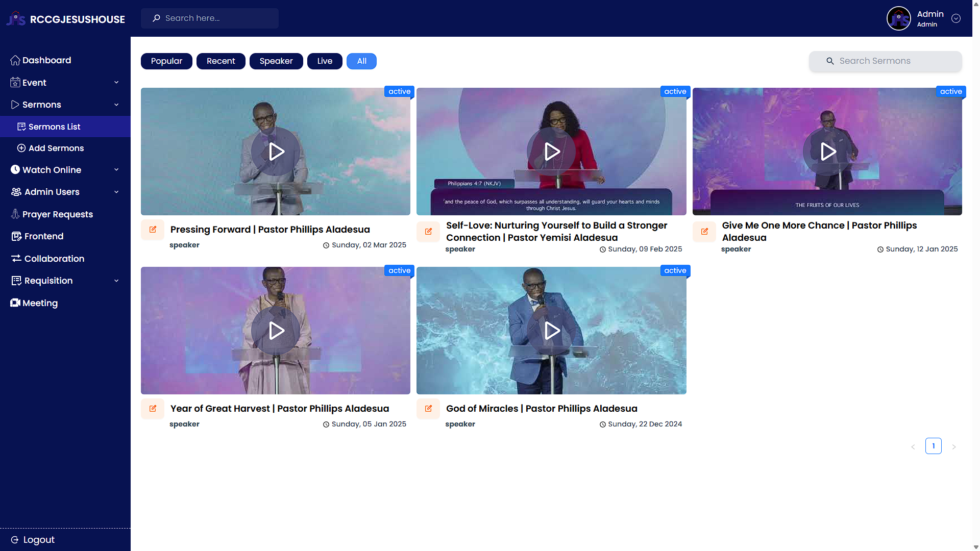The height and width of the screenshot is (551, 980).
Task: Click page 1 in the pagination
Action: [x=934, y=445]
